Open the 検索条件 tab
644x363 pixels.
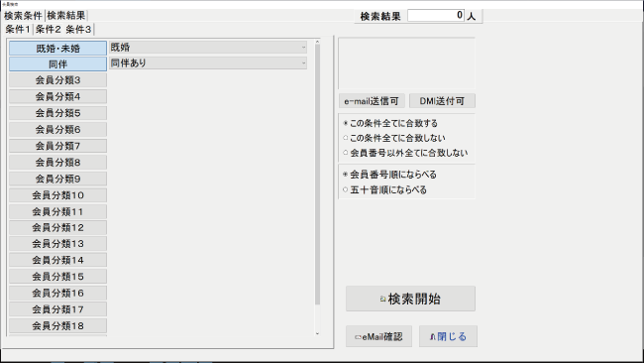(23, 16)
